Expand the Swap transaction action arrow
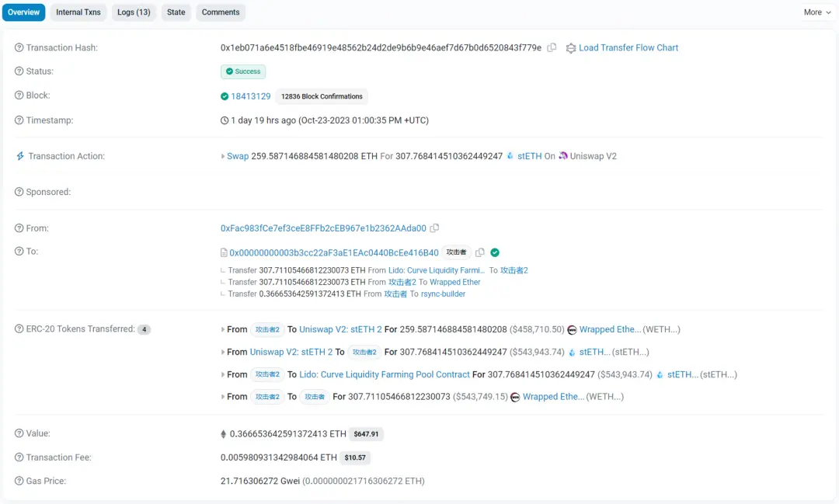 [223, 156]
